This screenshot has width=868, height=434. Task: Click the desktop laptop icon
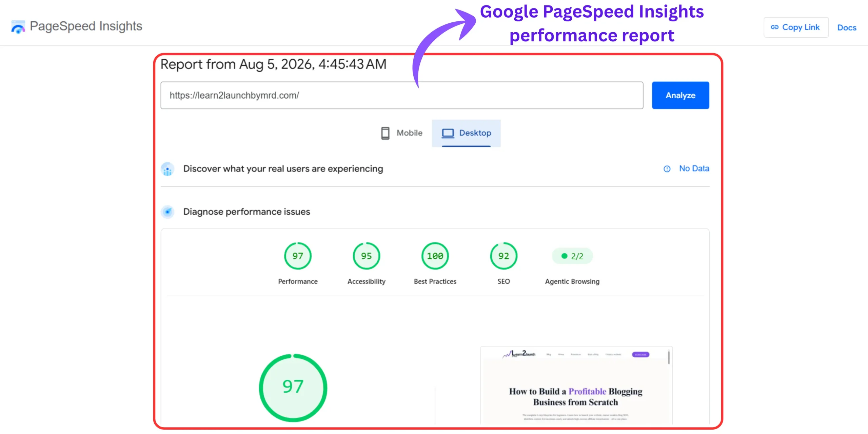click(x=448, y=133)
